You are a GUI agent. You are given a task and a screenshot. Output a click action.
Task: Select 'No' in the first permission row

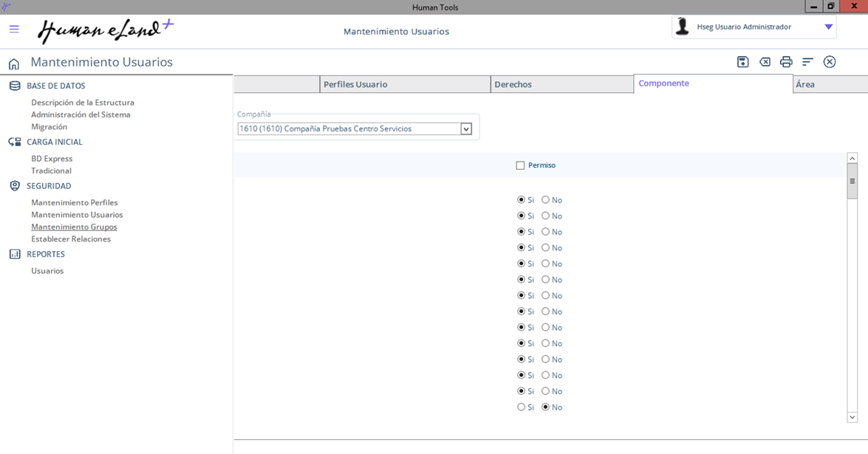tap(546, 200)
